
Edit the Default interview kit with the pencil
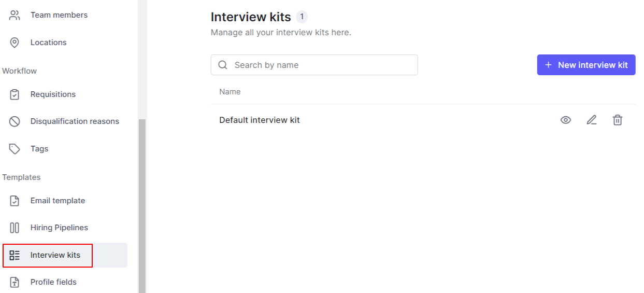[x=592, y=120]
